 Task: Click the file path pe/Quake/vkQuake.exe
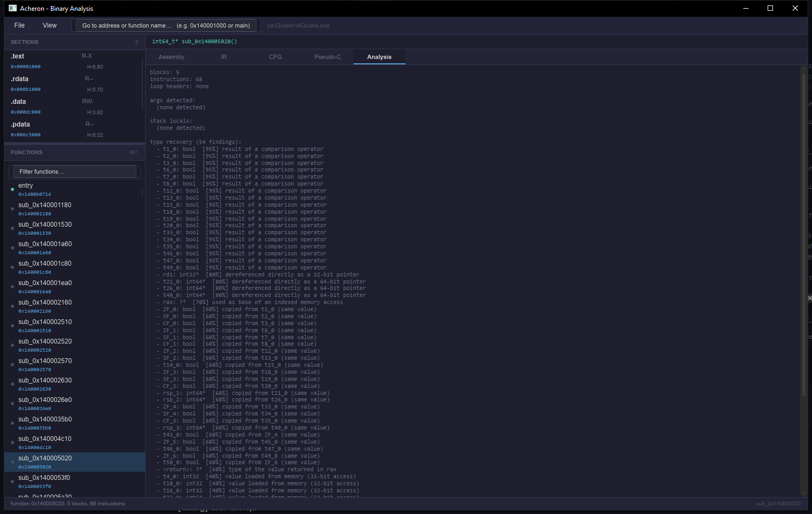(298, 25)
